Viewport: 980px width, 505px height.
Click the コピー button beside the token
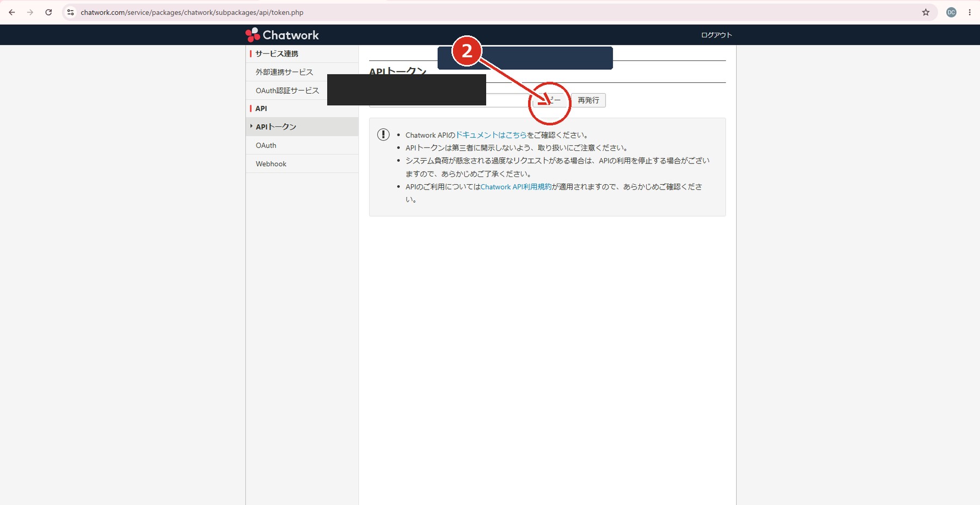tap(550, 100)
